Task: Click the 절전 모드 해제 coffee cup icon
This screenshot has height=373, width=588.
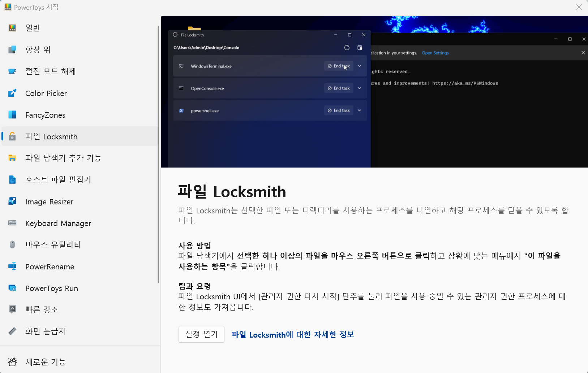Action: pyautogui.click(x=12, y=71)
